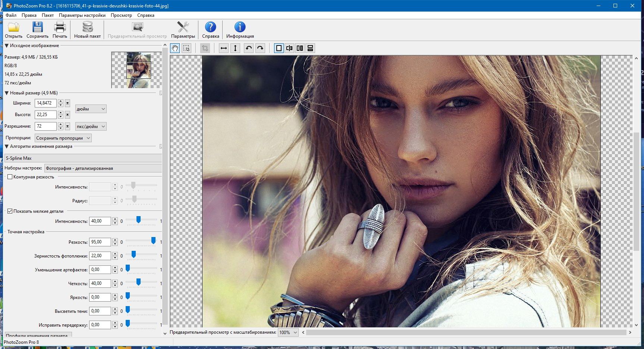Switch to the before/after split preview
Image resolution: width=644 pixels, height=349 pixels.
click(289, 48)
